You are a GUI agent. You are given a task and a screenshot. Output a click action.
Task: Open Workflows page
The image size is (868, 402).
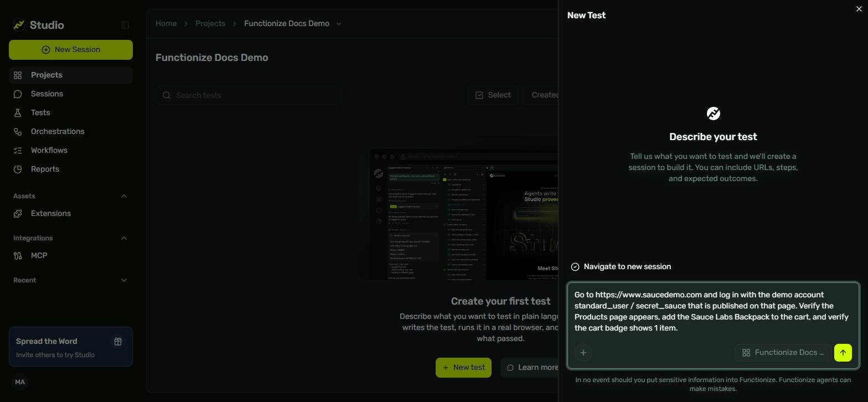pos(71,150)
